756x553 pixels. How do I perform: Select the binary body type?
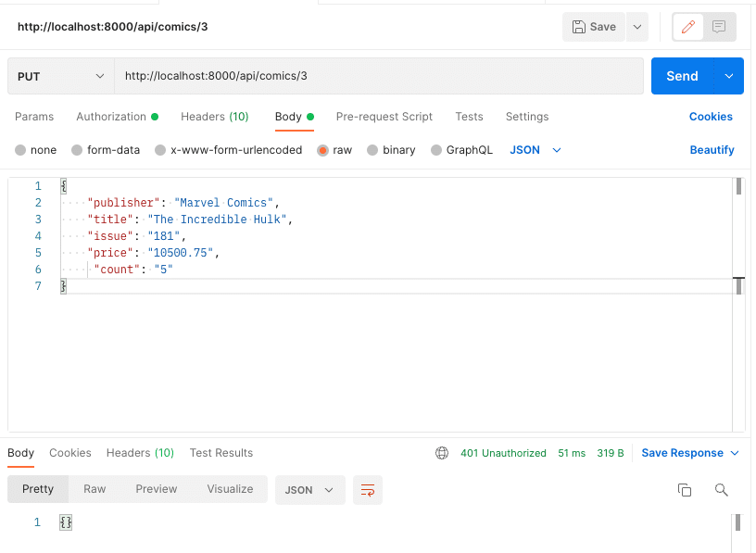[x=391, y=150]
